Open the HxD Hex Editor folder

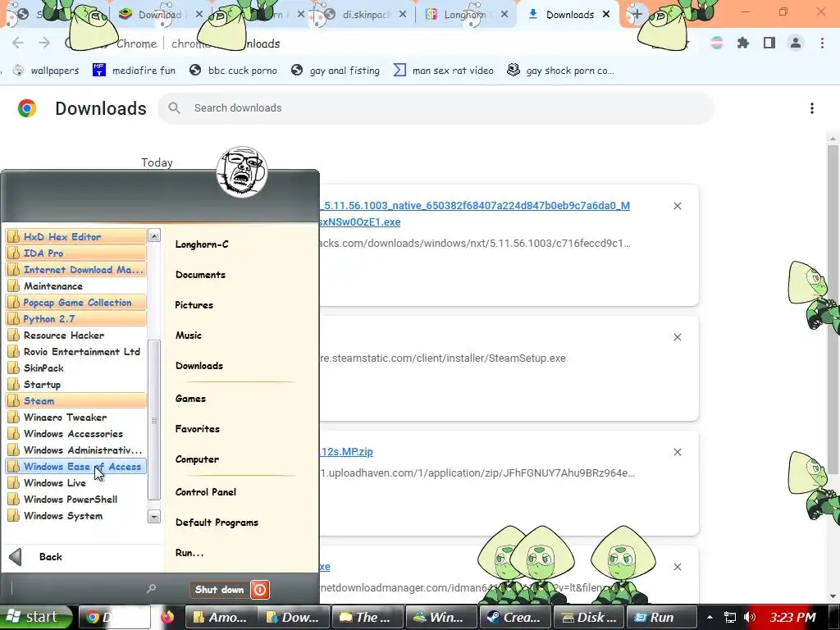76,236
